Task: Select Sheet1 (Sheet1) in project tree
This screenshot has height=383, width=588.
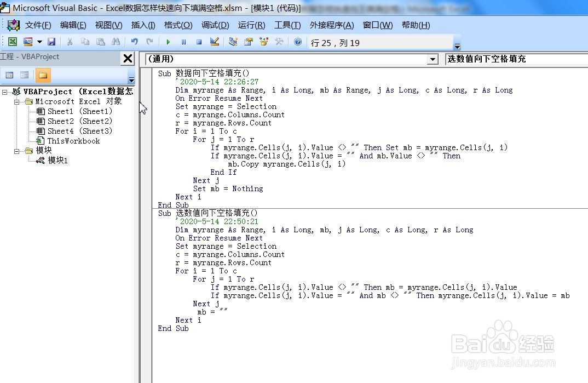Action: click(79, 111)
